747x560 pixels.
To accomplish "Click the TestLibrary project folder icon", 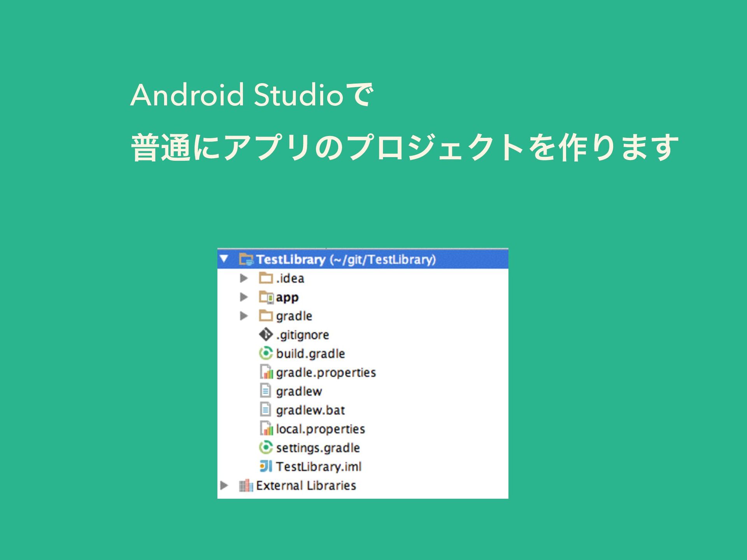I will coord(246,259).
